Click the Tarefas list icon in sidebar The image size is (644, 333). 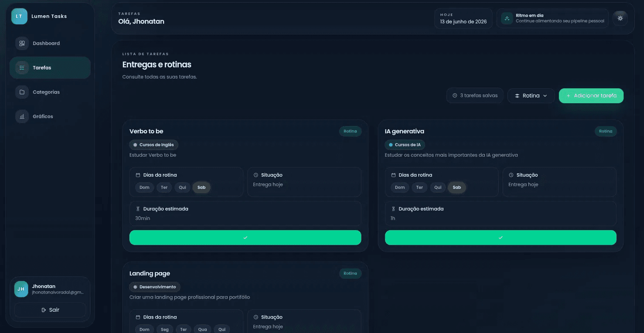[x=22, y=68]
